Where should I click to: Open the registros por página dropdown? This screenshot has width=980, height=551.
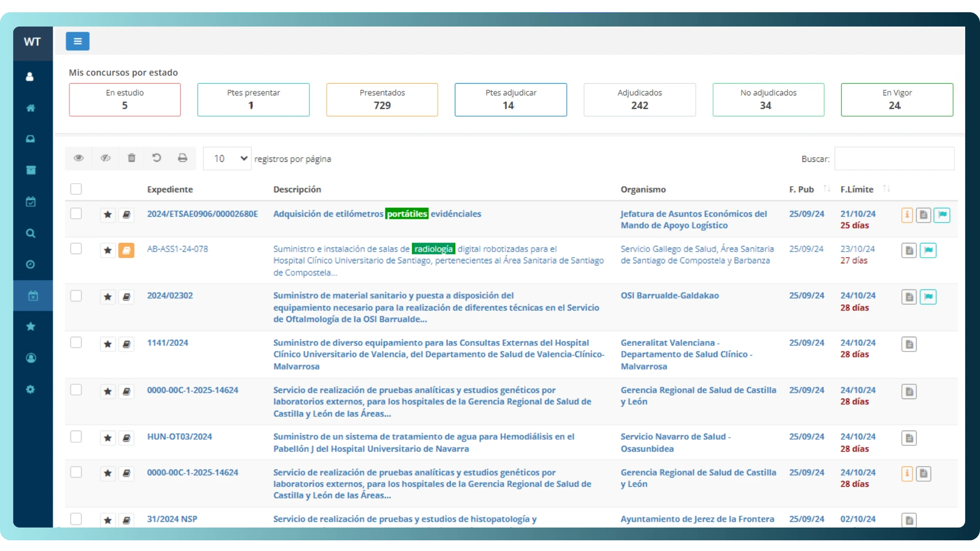pos(227,159)
